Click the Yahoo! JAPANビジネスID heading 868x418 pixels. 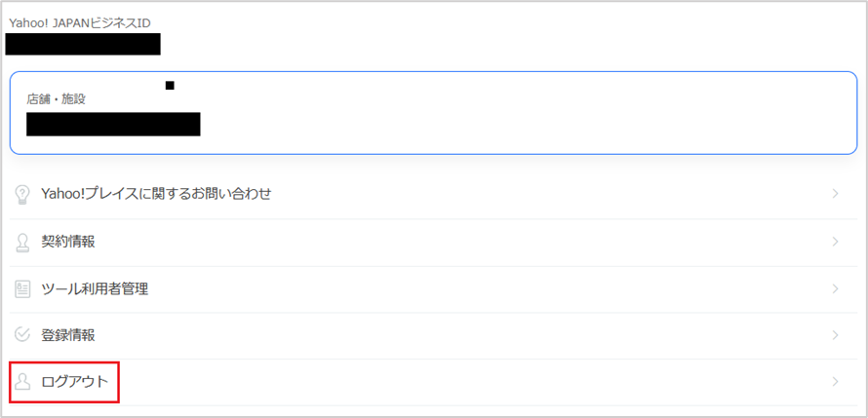80,22
